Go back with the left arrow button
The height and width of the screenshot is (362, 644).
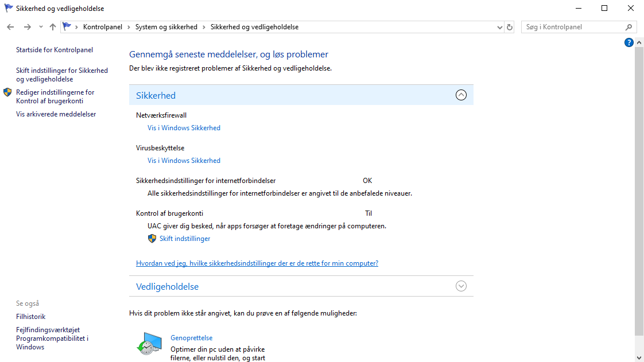(10, 27)
